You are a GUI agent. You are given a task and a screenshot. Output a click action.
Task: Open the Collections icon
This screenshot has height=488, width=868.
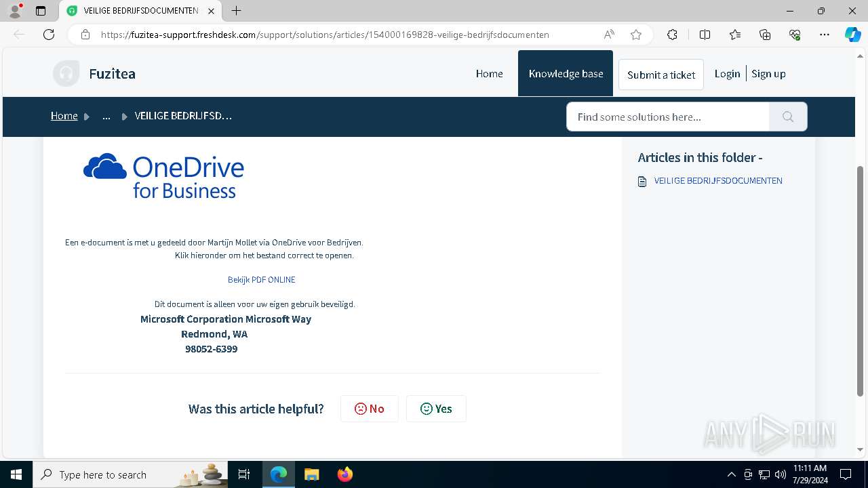pos(765,35)
